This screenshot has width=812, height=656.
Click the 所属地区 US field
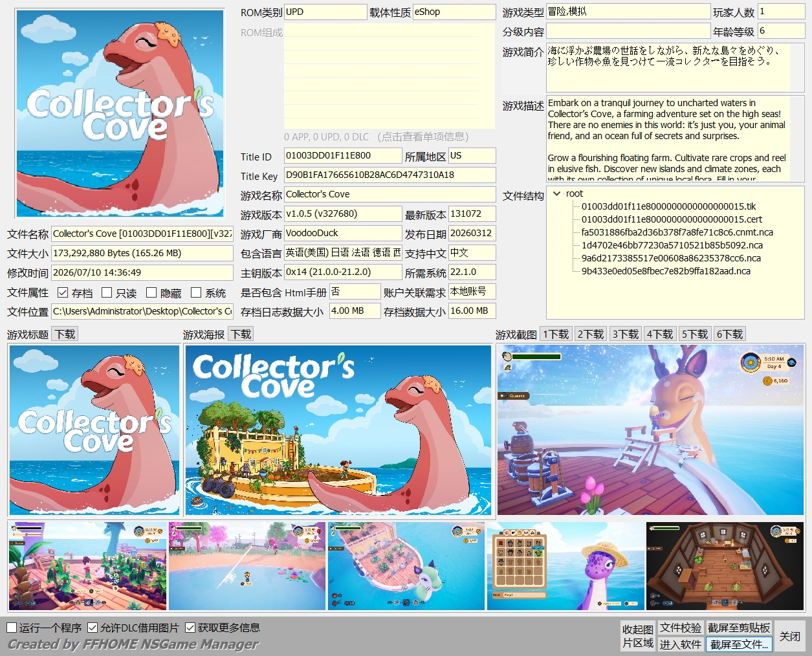click(472, 156)
